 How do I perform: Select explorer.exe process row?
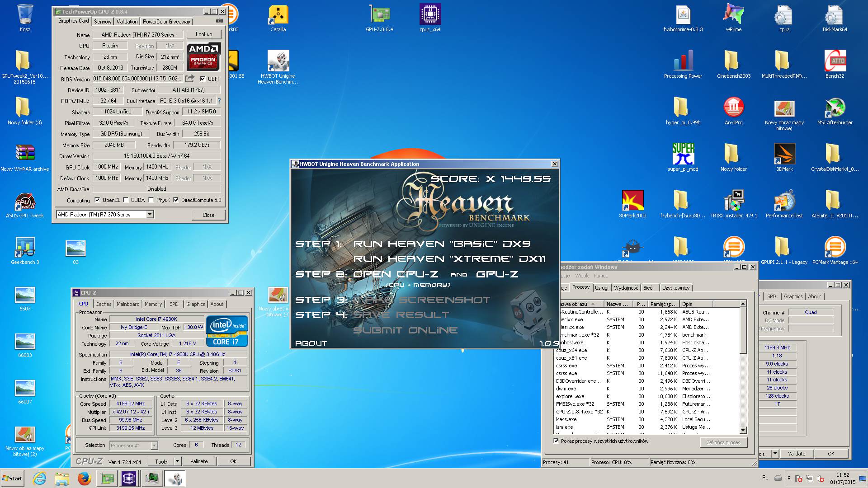647,396
